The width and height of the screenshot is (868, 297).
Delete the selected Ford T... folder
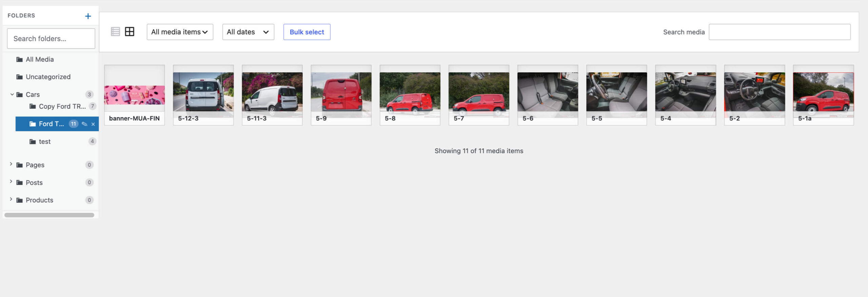(93, 124)
